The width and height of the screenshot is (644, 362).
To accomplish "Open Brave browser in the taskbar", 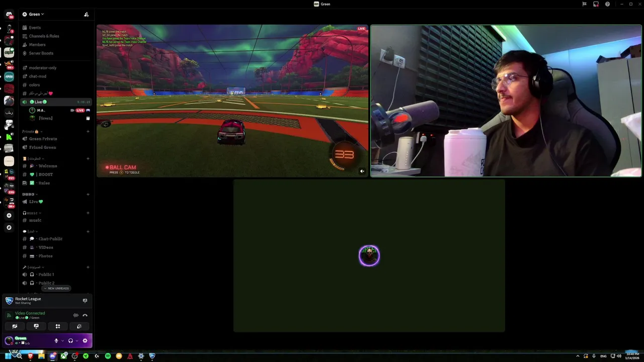I will point(30,356).
